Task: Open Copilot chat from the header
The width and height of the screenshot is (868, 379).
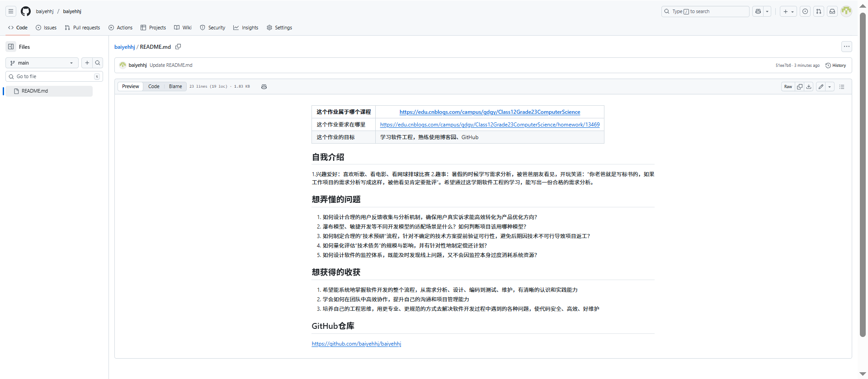Action: click(758, 11)
